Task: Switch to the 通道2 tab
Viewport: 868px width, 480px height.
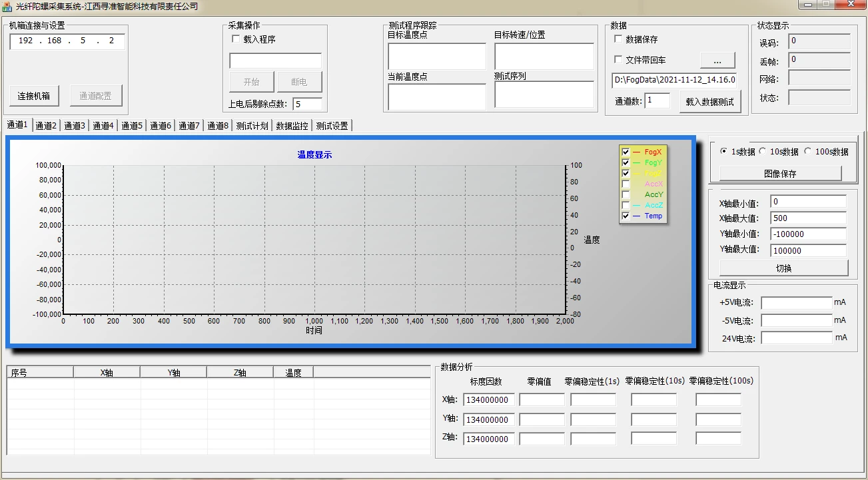Action: pyautogui.click(x=47, y=126)
